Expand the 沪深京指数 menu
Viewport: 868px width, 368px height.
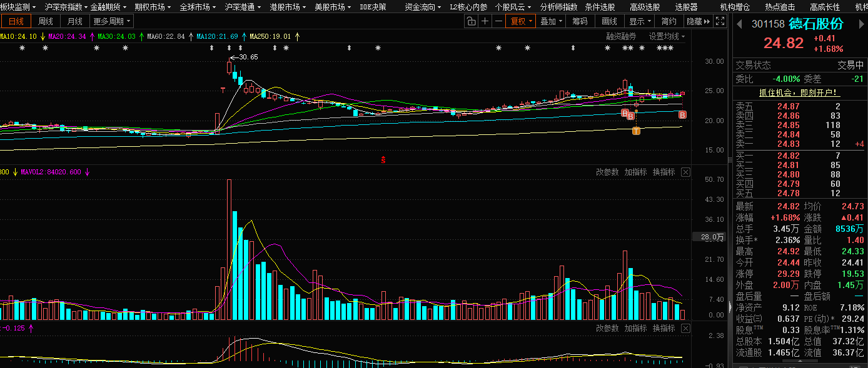click(x=66, y=7)
